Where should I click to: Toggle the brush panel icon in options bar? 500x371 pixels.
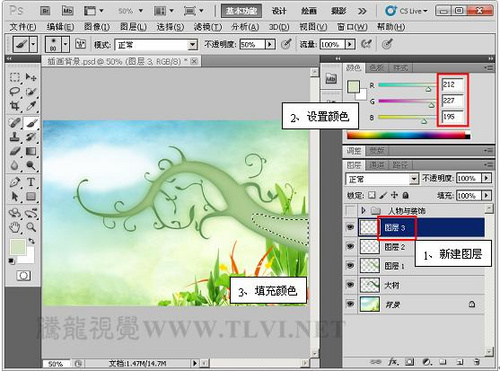(x=81, y=44)
